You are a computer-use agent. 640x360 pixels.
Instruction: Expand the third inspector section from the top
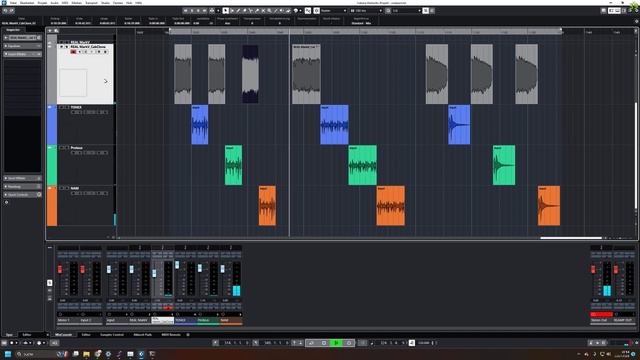(22, 54)
